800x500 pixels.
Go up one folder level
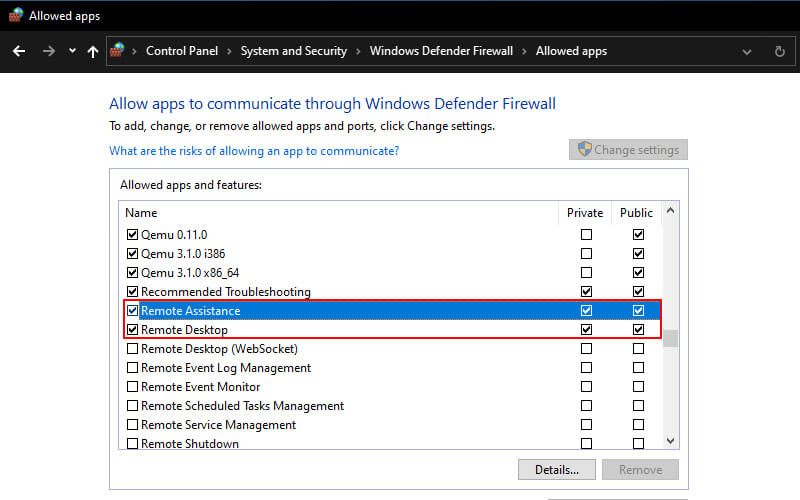pyautogui.click(x=93, y=51)
